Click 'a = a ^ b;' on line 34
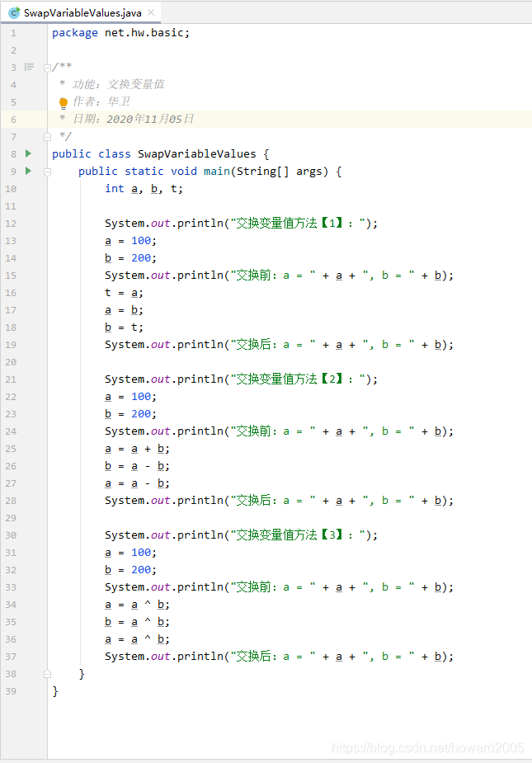 point(137,605)
